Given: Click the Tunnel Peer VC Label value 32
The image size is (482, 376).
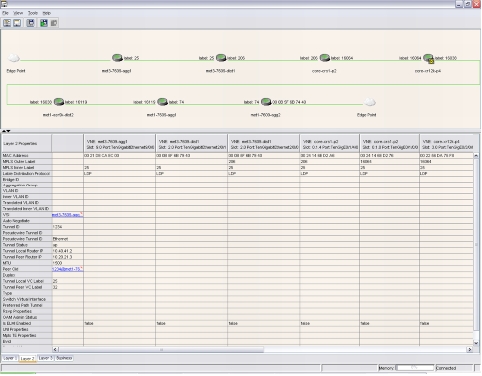Looking at the screenshot, I should [55, 287].
